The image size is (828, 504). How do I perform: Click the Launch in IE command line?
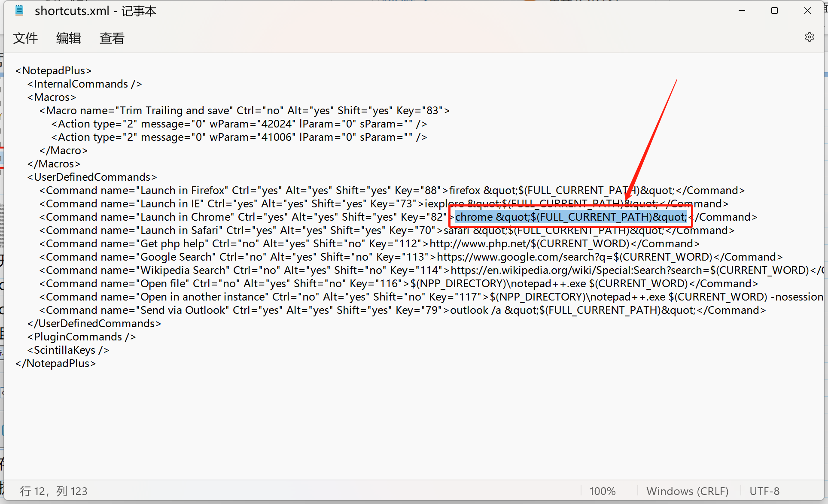[x=384, y=203]
